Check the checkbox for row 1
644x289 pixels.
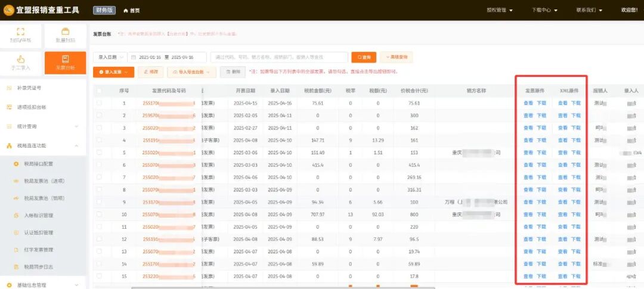(99, 103)
